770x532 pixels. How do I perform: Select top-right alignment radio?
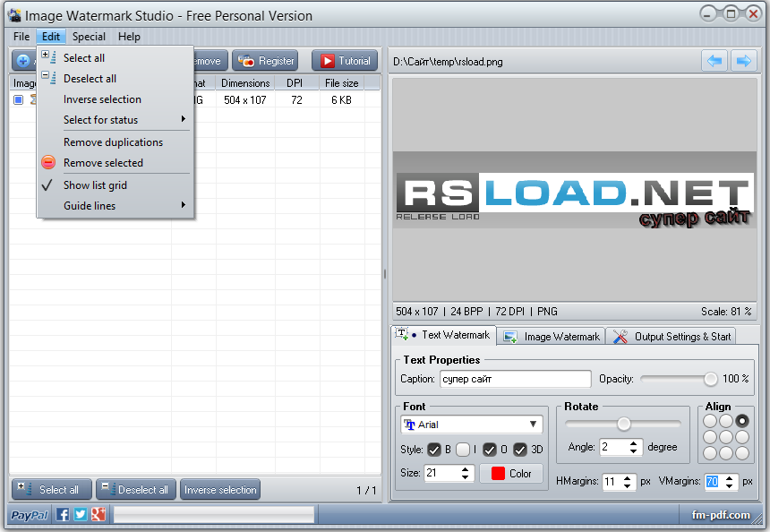(x=742, y=421)
